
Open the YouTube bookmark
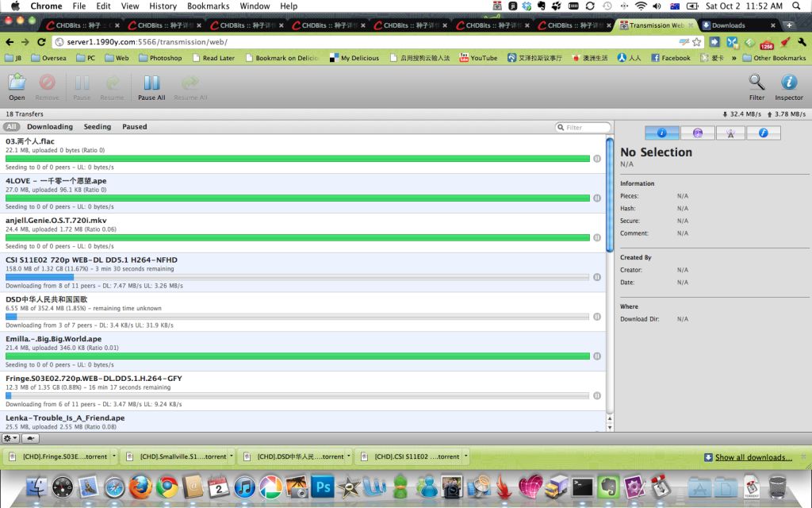[478, 57]
